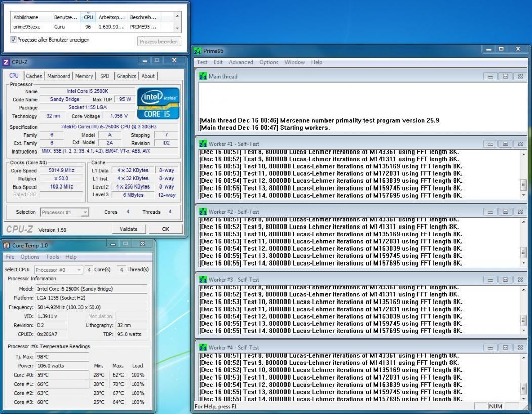Switch to the Caches tab in CPU-Z

34,76
